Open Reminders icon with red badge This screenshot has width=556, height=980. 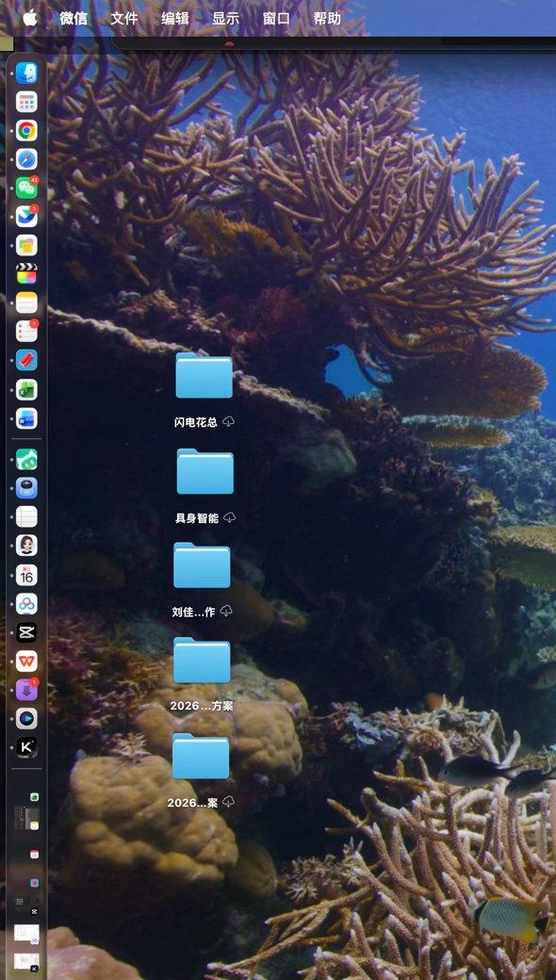(x=26, y=332)
